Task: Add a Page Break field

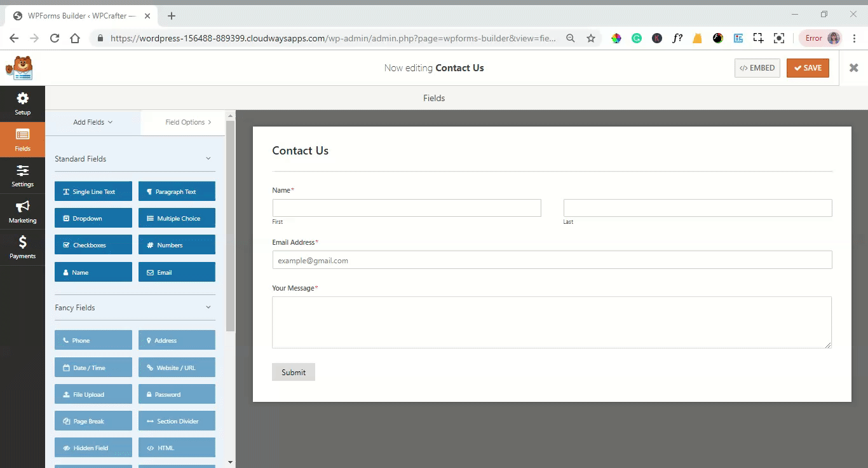Action: click(x=93, y=421)
